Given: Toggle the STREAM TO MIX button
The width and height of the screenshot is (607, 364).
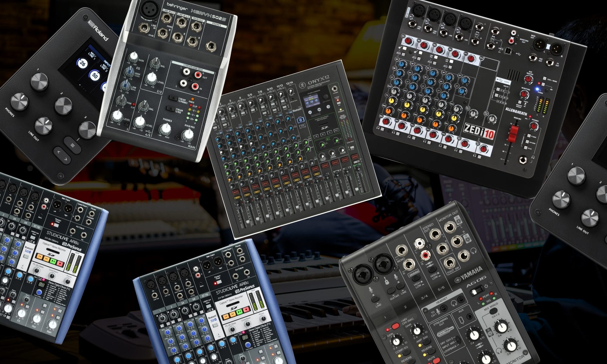Looking at the screenshot, I should point(171,108).
